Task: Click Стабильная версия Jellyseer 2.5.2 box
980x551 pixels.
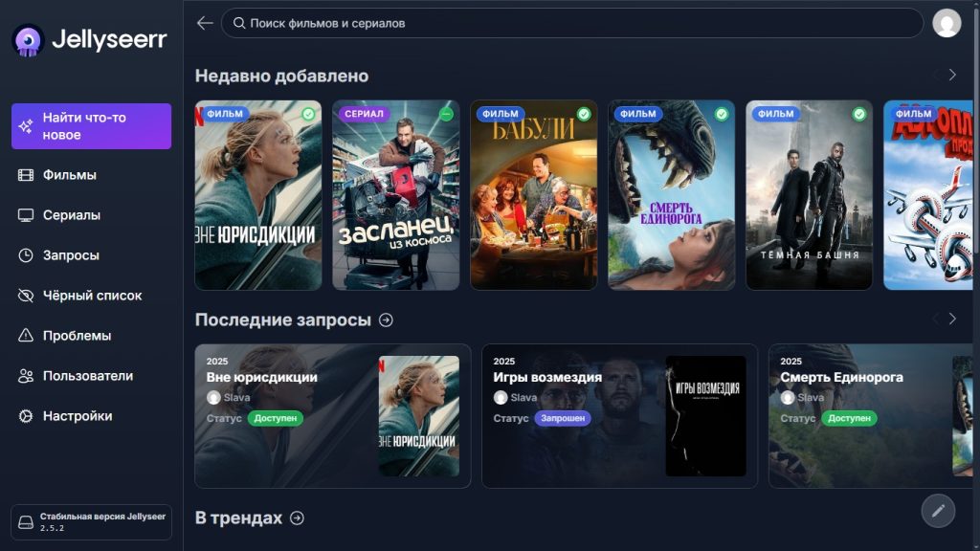Action: (x=91, y=522)
